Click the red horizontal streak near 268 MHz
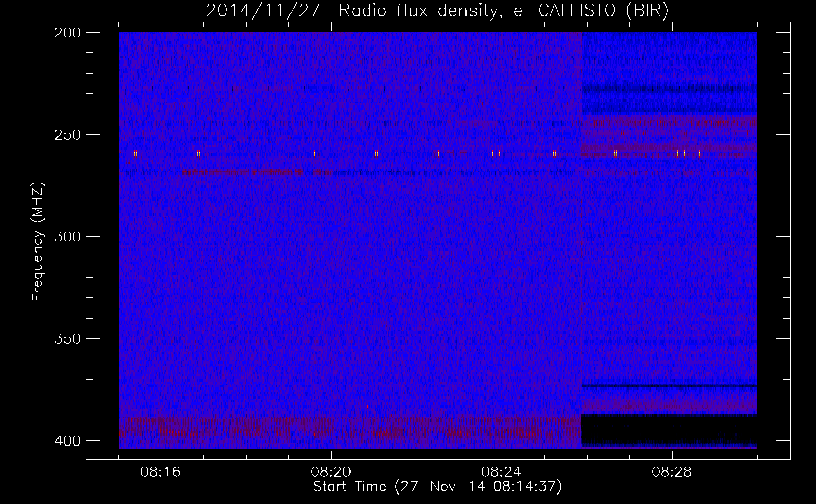The width and height of the screenshot is (816, 504). tap(257, 172)
